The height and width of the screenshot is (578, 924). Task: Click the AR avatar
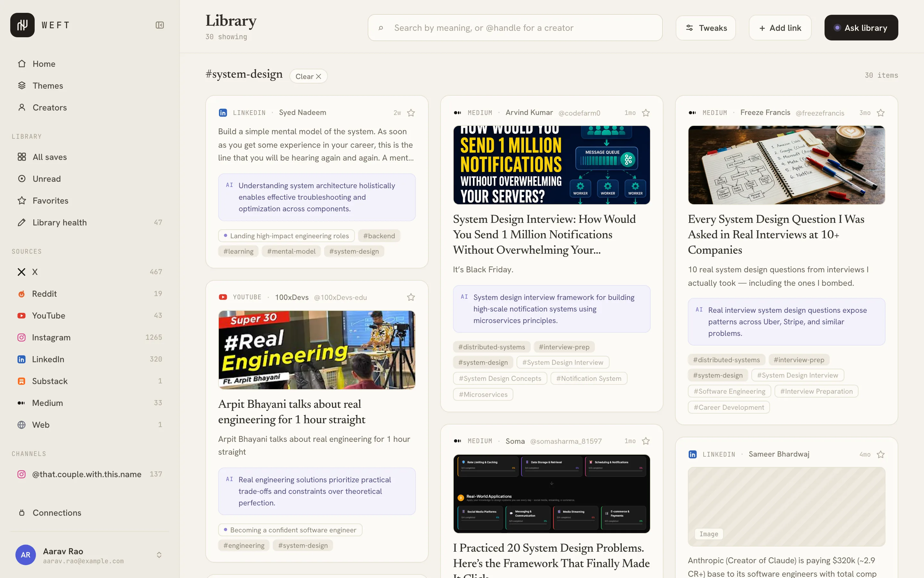(x=26, y=555)
